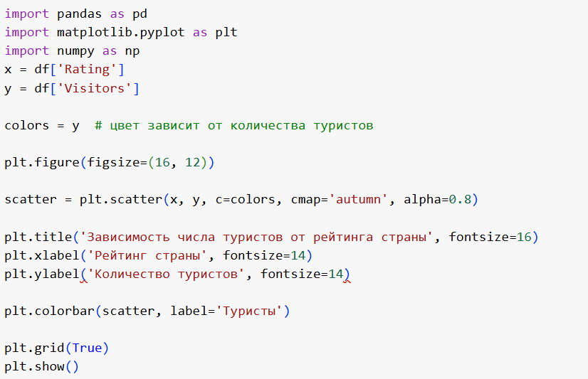Click figsize value 16
This screenshot has width=588, height=379.
[x=162, y=163]
